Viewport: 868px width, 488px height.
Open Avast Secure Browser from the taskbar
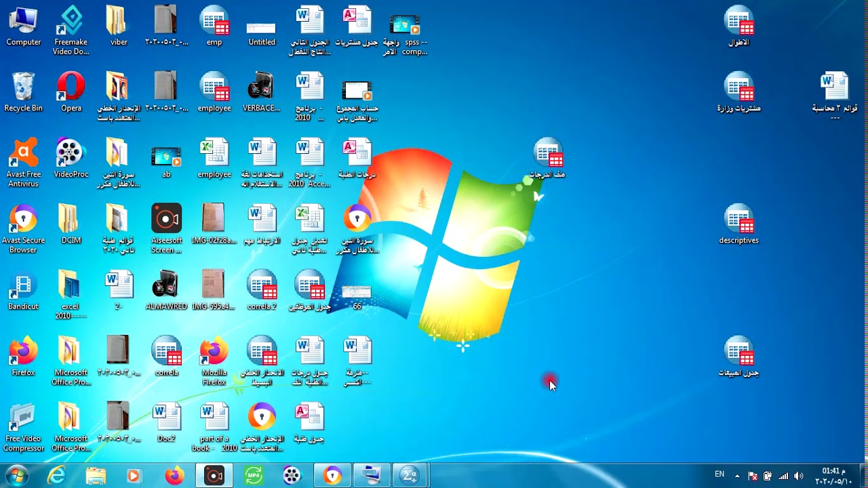pos(332,476)
